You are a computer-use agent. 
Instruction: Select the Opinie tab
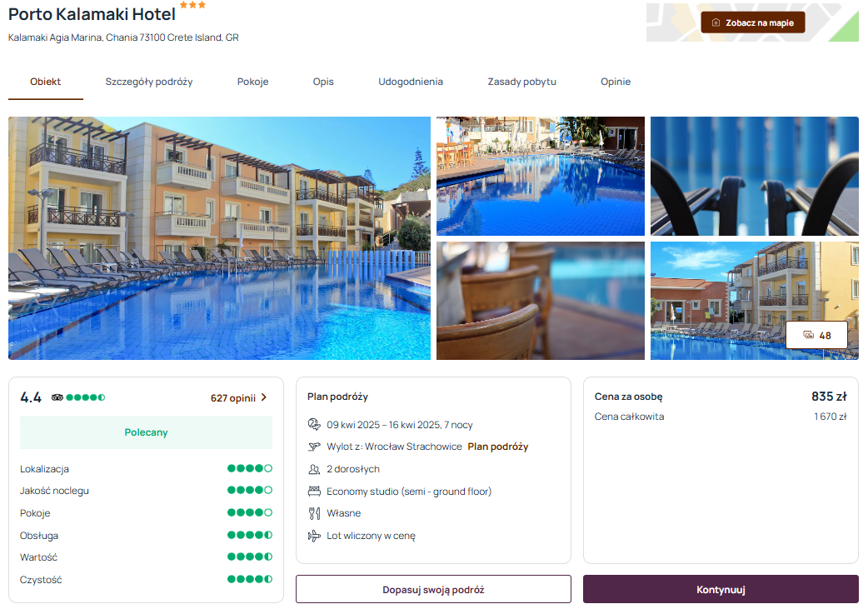pyautogui.click(x=616, y=82)
